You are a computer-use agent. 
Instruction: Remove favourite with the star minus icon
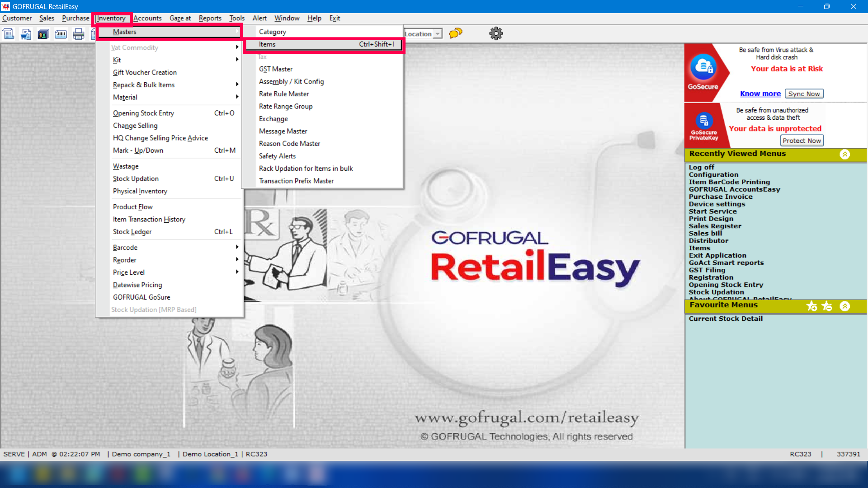pos(827,306)
